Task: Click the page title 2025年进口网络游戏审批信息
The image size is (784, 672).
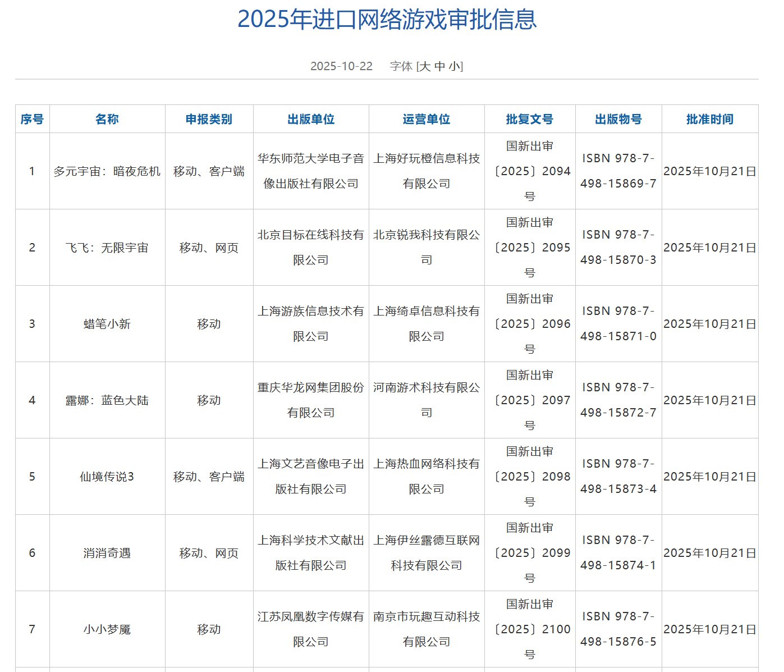Action: (x=387, y=19)
